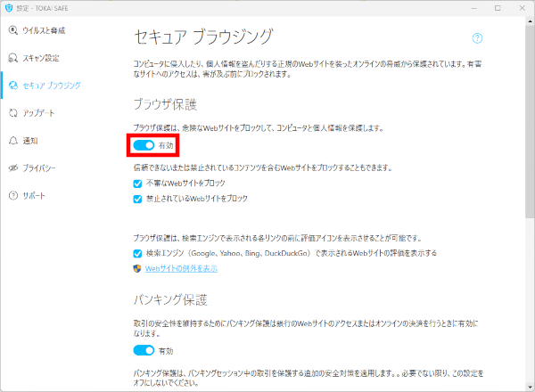Uncheck 禁止されているWebサイトをブロック checkbox
Screen dimensions: 535x392
tap(137, 199)
